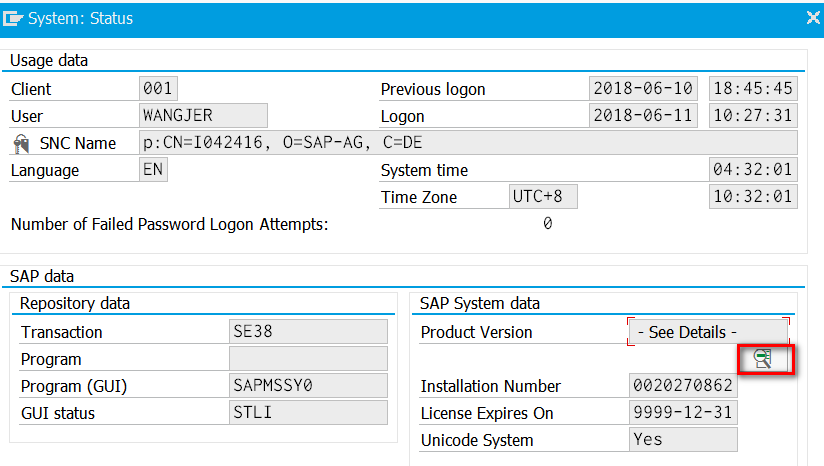The image size is (824, 466).
Task: Select the Client field showing 001
Action: click(159, 89)
